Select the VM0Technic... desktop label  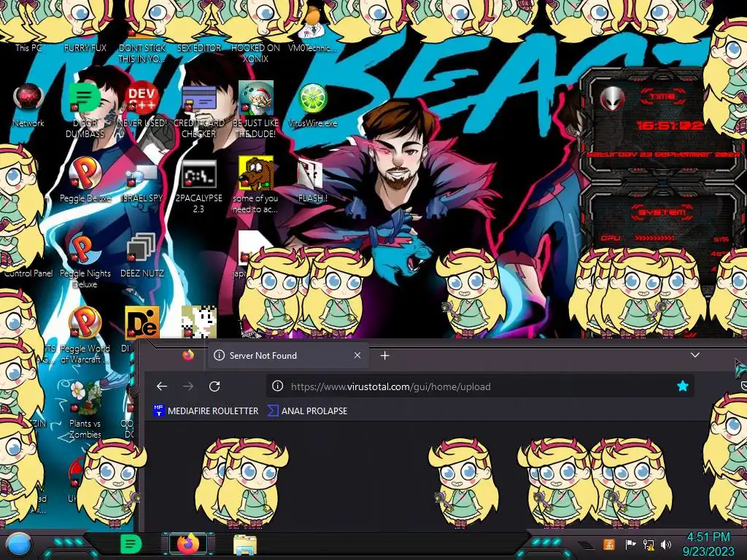coord(312,47)
